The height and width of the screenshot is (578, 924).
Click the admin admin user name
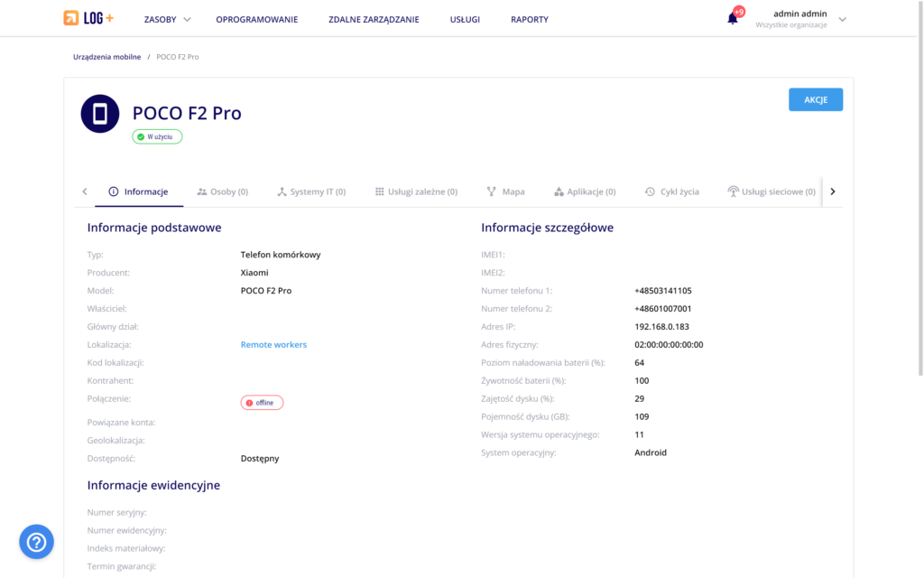point(799,14)
